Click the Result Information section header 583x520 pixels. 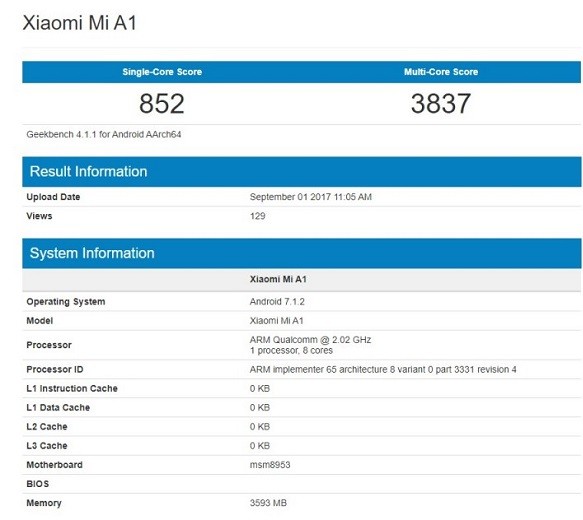click(88, 171)
